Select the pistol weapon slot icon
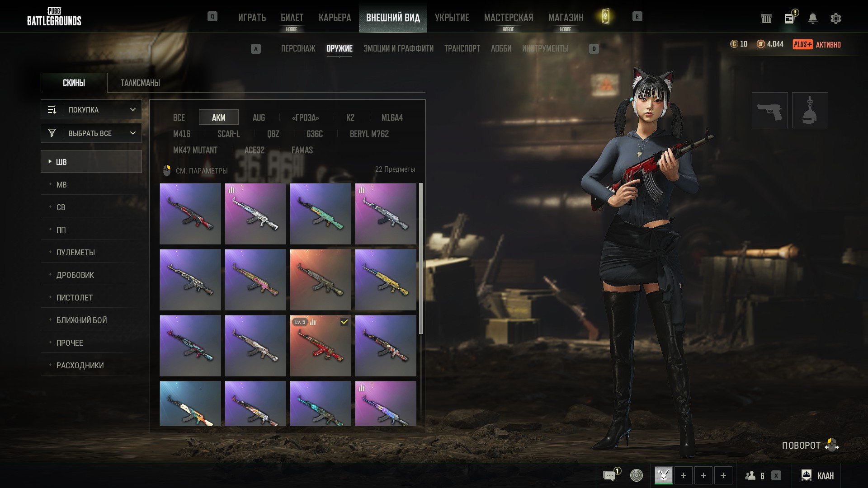Image resolution: width=868 pixels, height=488 pixels. coord(769,110)
